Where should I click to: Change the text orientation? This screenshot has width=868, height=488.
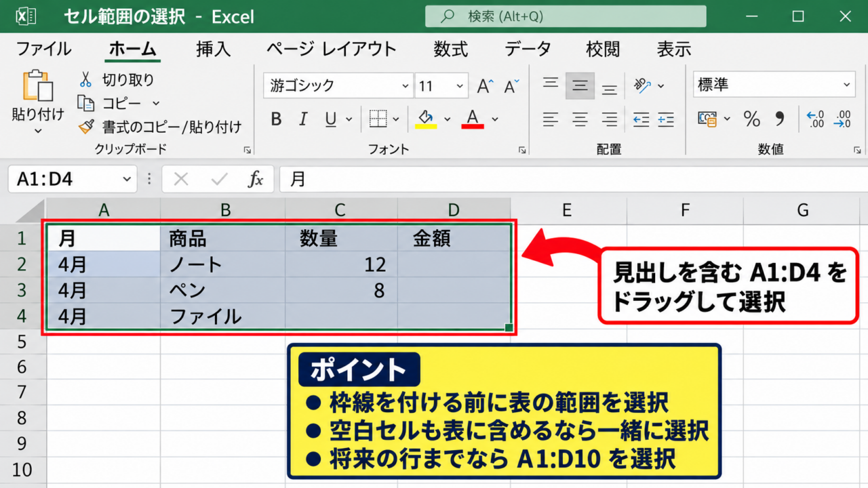point(642,85)
